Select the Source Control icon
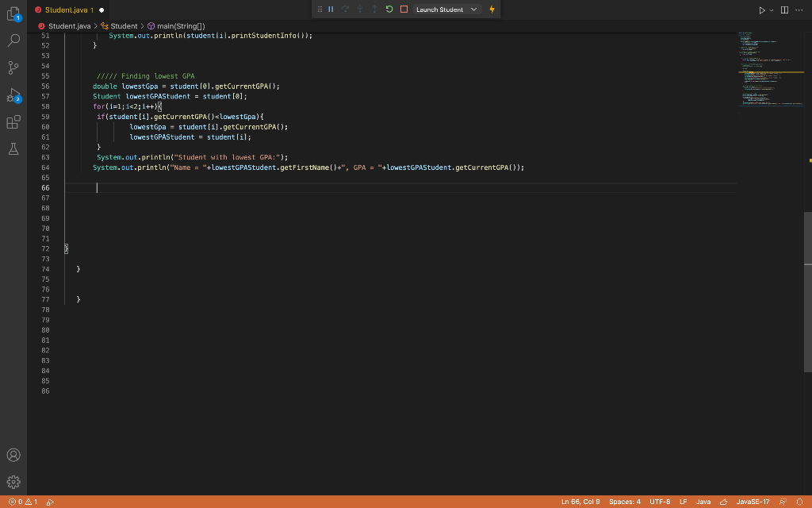 click(13, 67)
